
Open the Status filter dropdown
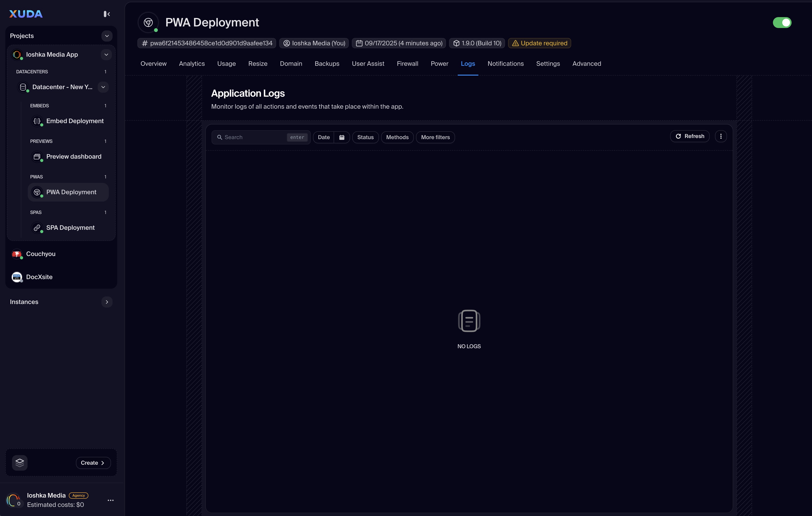click(365, 137)
